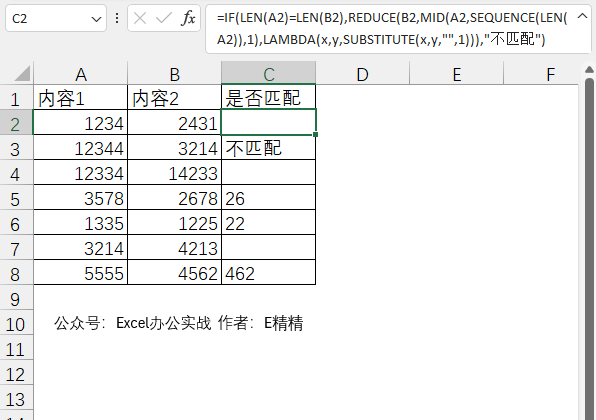Click cell A7 with value 3214
The height and width of the screenshot is (420, 596).
[81, 247]
